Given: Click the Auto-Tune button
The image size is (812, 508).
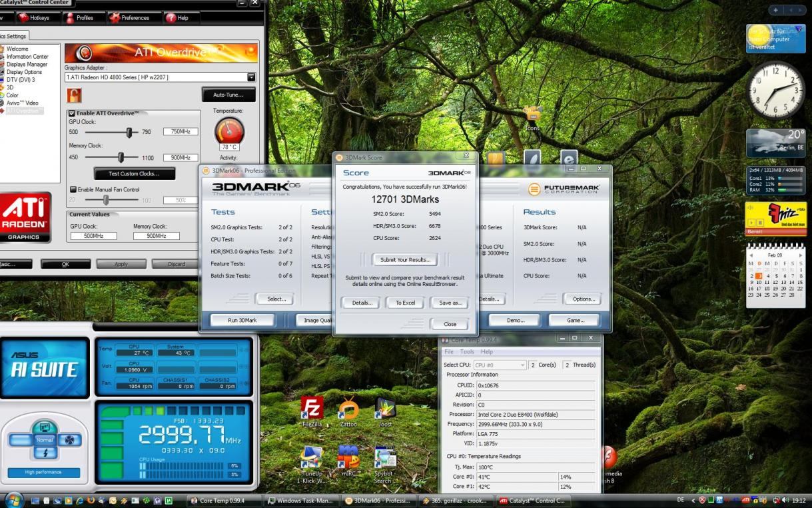Looking at the screenshot, I should click(228, 95).
